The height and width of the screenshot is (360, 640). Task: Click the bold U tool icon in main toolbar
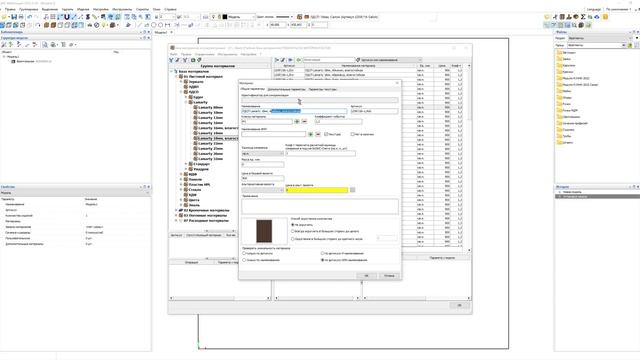(x=67, y=17)
